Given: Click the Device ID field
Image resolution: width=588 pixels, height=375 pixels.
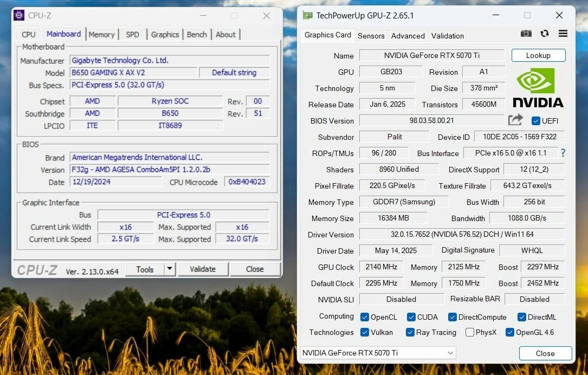Looking at the screenshot, I should tap(519, 137).
